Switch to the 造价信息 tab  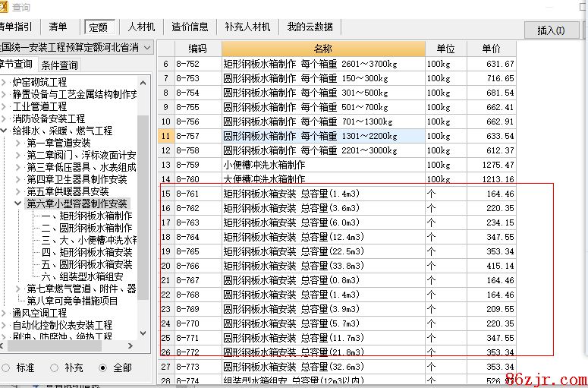click(190, 27)
